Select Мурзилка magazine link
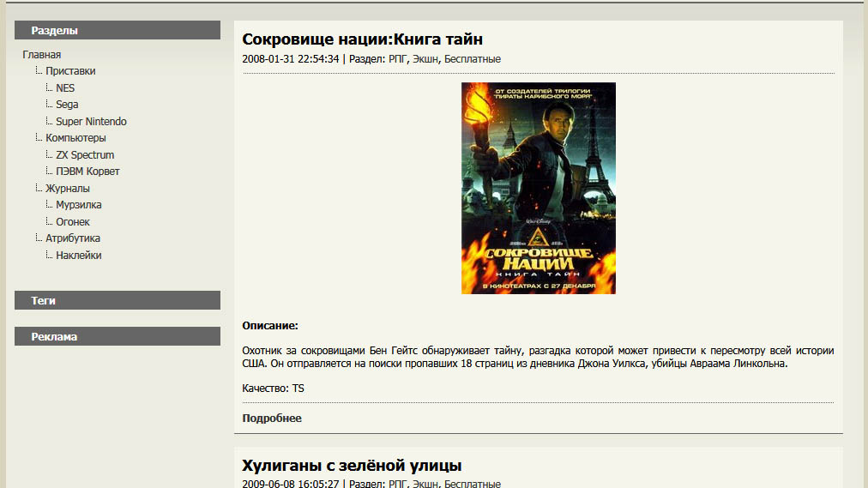Screen dimensions: 868x488 point(79,205)
